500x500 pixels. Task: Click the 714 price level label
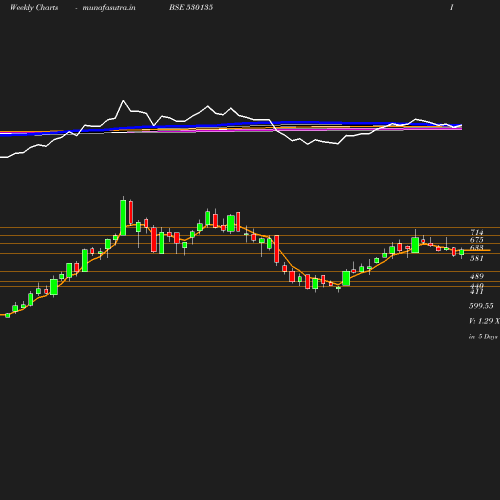(477, 232)
